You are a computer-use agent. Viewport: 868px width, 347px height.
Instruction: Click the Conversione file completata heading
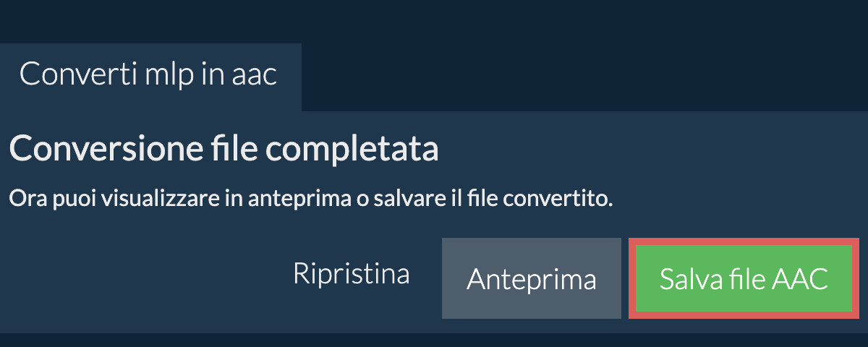224,150
